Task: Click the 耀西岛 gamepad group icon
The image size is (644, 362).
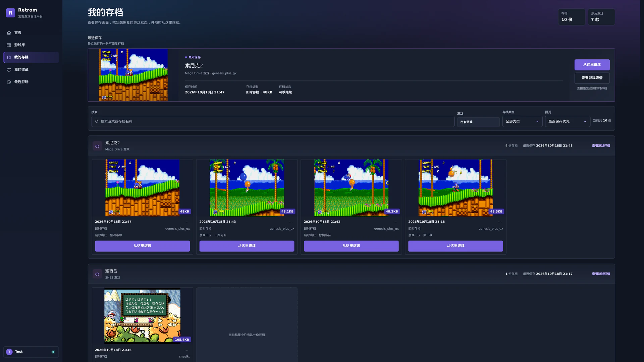Action: click(x=97, y=274)
